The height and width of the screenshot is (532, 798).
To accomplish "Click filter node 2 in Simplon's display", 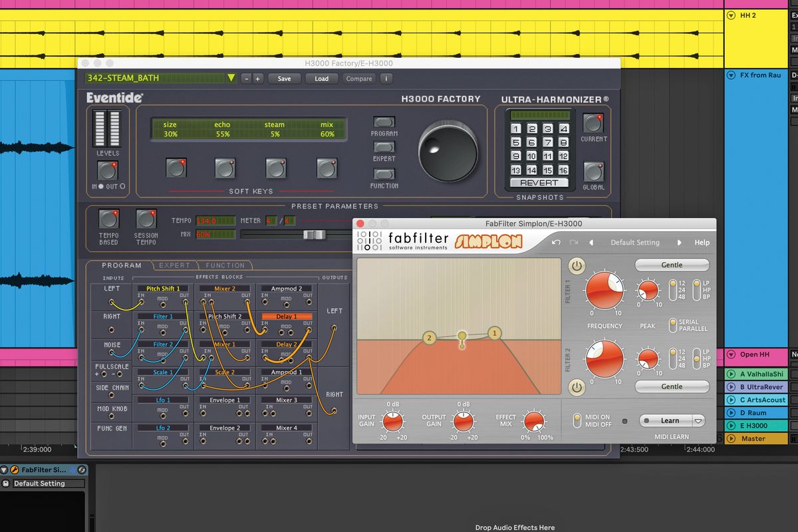I will coord(428,339).
